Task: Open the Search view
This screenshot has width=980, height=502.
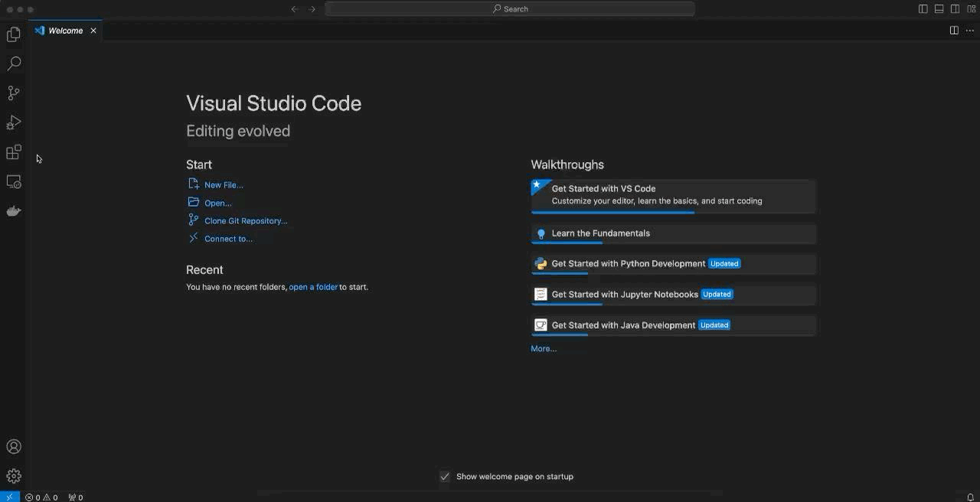Action: (x=13, y=63)
